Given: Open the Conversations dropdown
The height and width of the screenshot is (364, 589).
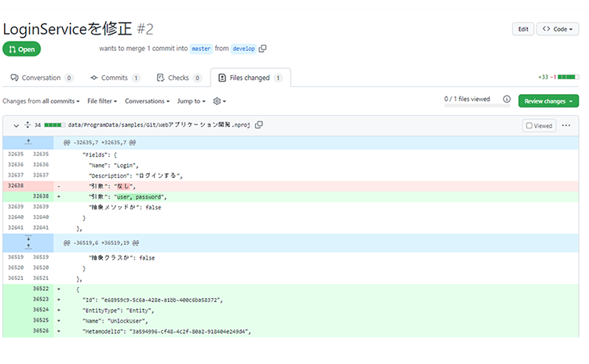Looking at the screenshot, I should (148, 101).
